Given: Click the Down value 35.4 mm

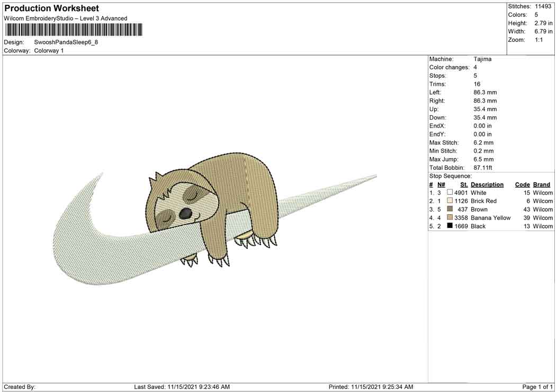Looking at the screenshot, I should coord(485,117).
